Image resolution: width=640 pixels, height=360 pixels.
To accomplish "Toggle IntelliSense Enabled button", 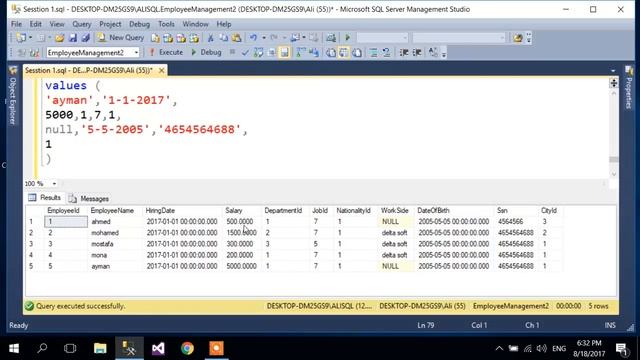I will (x=284, y=53).
